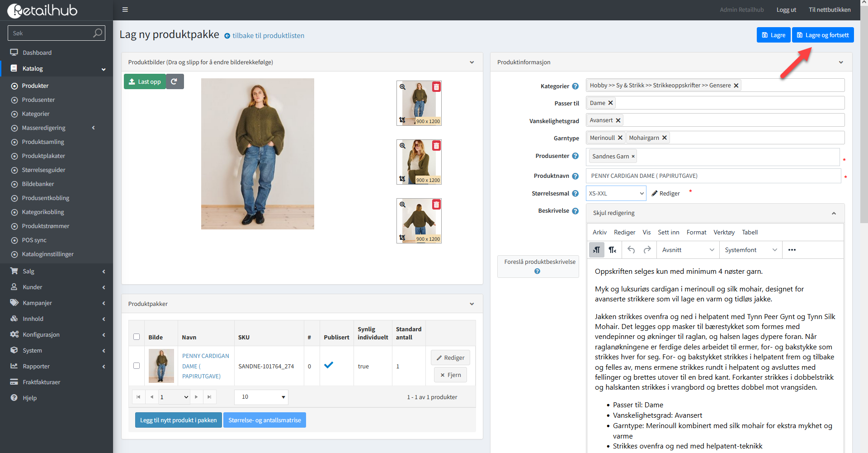The height and width of the screenshot is (453, 868).
Task: Click the Lagre og fortsett button
Action: (x=822, y=35)
